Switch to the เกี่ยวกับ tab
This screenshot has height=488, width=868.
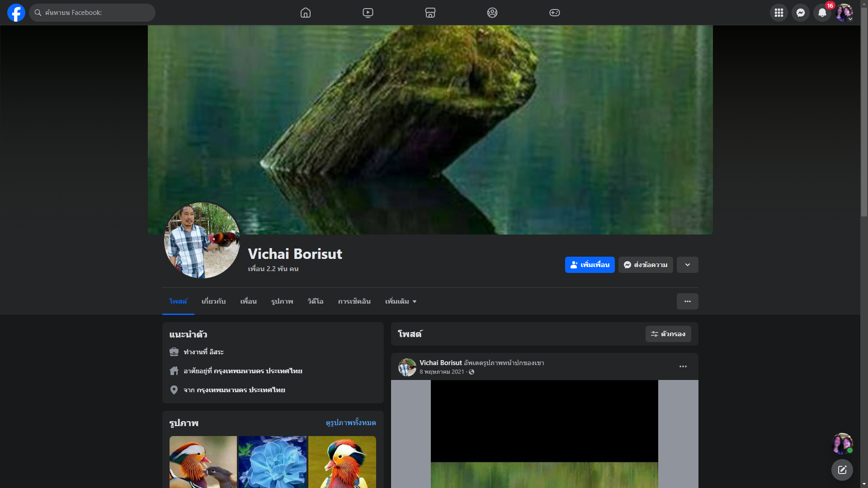(x=213, y=301)
